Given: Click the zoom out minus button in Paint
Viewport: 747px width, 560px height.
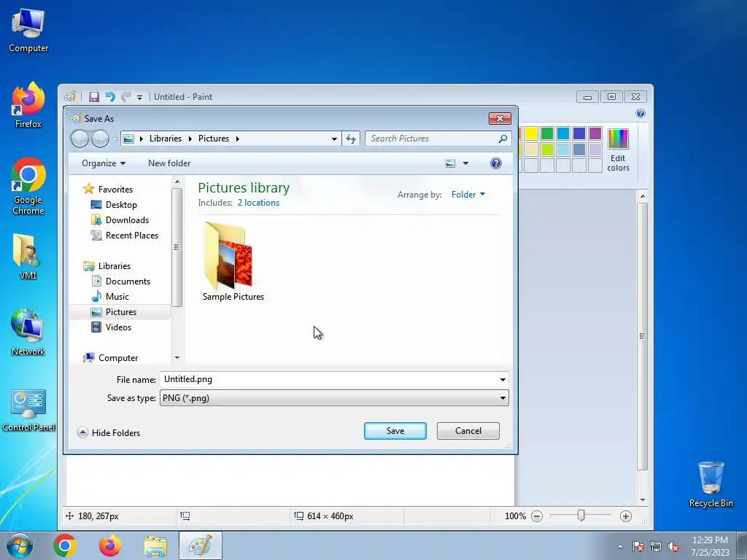Looking at the screenshot, I should (537, 516).
